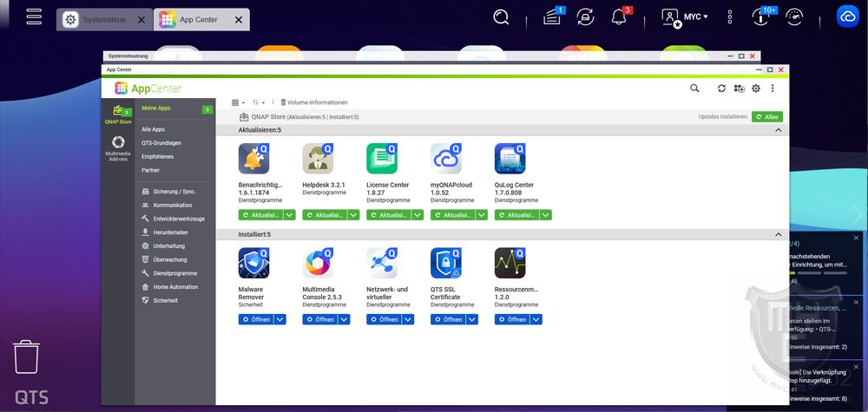Click manual install icon in App Center
The width and height of the screenshot is (868, 412).
click(739, 88)
